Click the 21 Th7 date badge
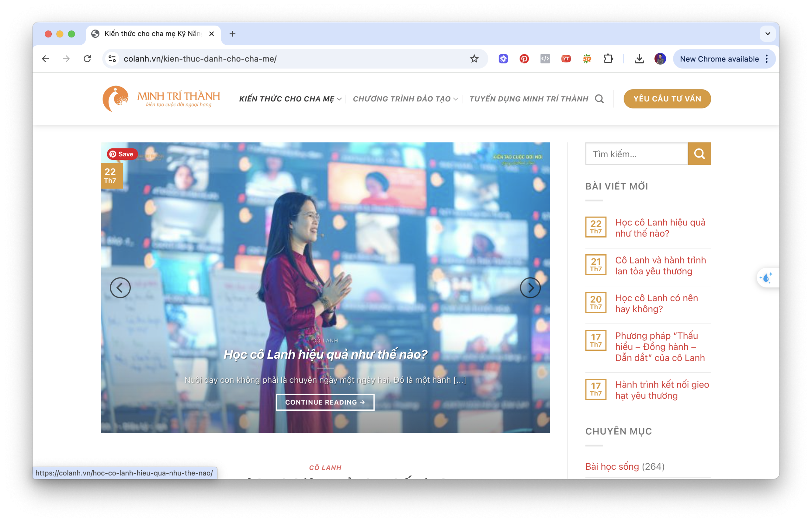The height and width of the screenshot is (522, 812). pyautogui.click(x=595, y=264)
